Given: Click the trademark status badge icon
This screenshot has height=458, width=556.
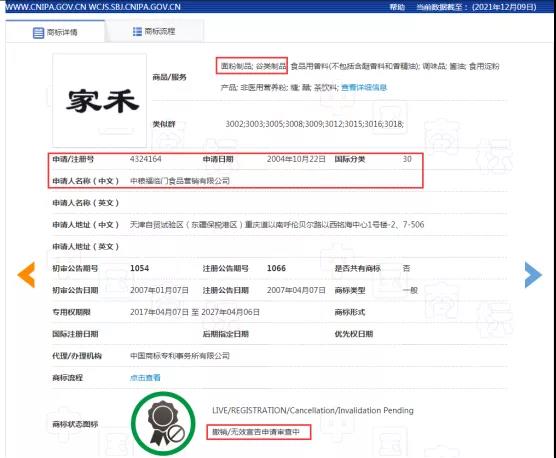Looking at the screenshot, I should click(x=163, y=423).
